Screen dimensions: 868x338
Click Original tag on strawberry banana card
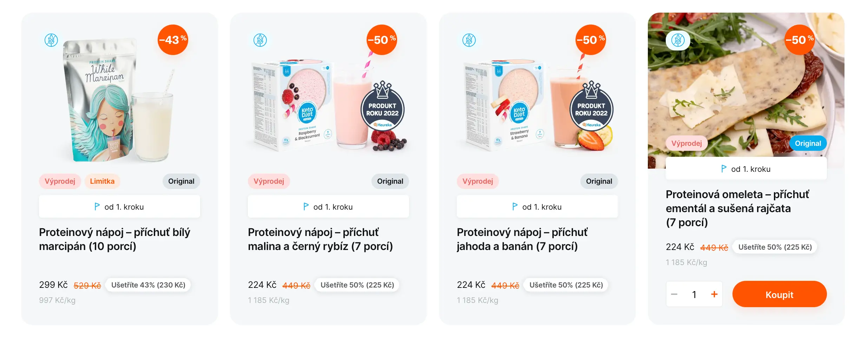point(599,181)
